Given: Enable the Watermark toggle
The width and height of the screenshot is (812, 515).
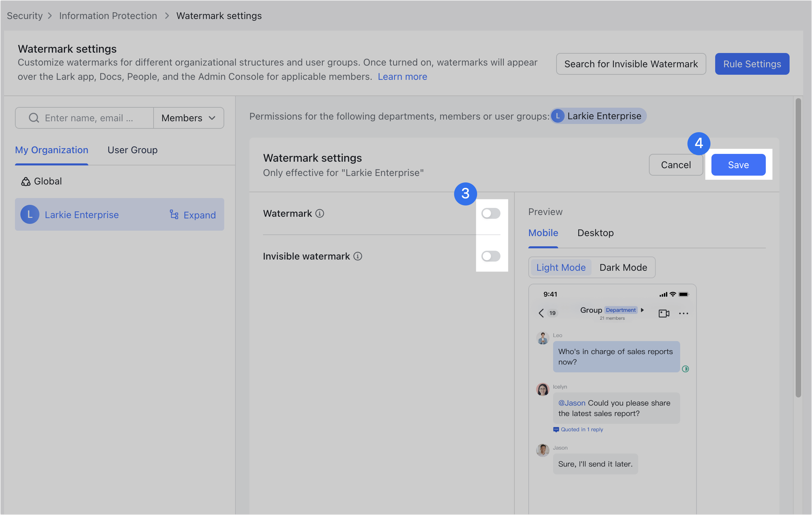Looking at the screenshot, I should (491, 213).
